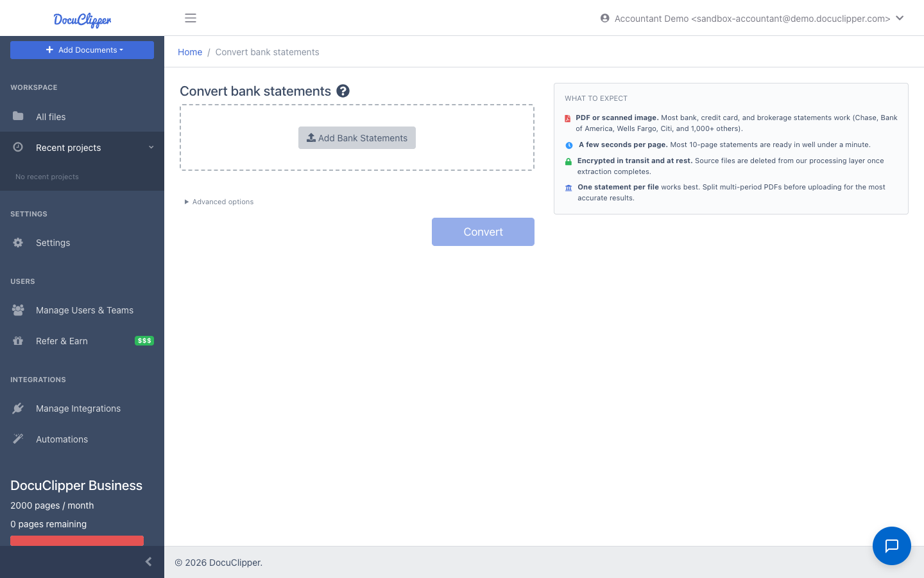Click the red PDF file icon

[567, 118]
